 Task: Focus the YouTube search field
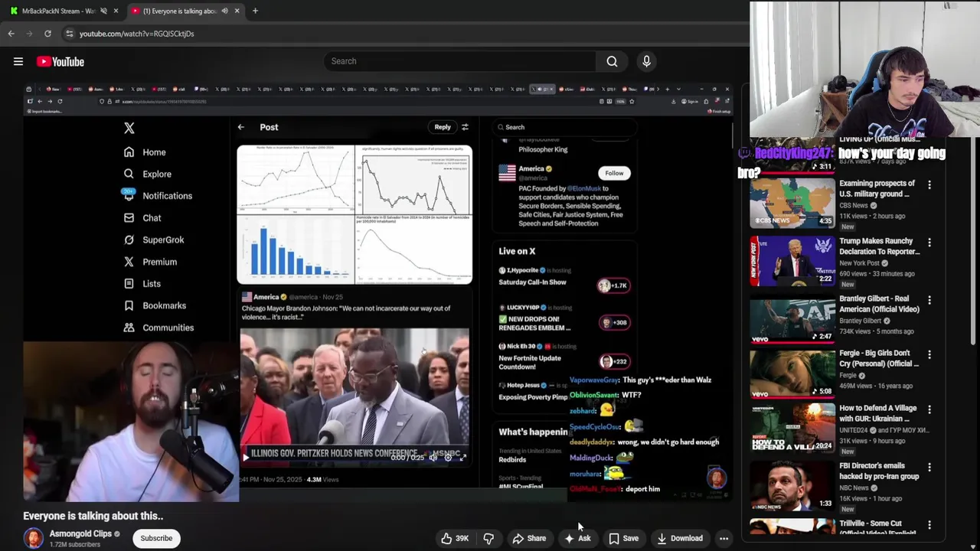pos(459,61)
